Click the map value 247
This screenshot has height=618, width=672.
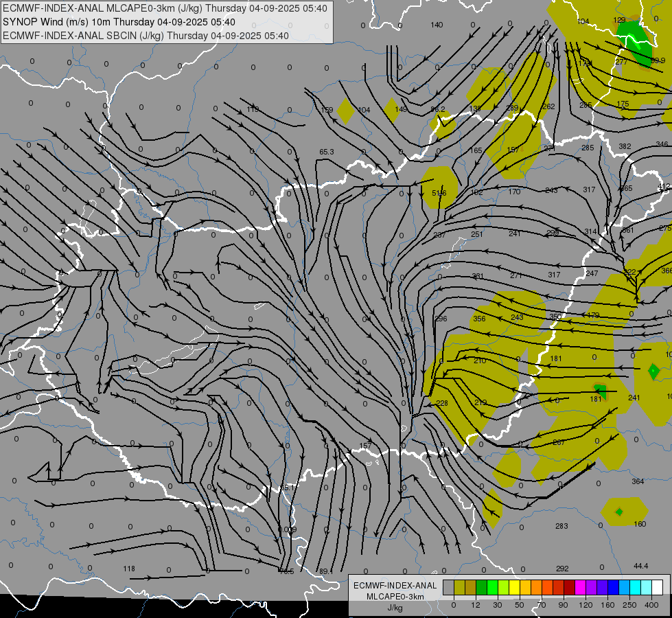coord(592,273)
